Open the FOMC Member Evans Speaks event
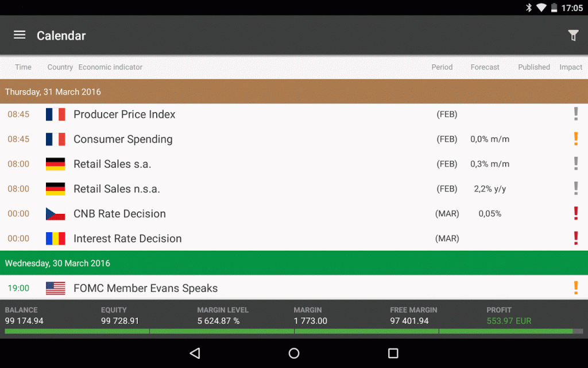Image resolution: width=588 pixels, height=368 pixels. pos(294,287)
